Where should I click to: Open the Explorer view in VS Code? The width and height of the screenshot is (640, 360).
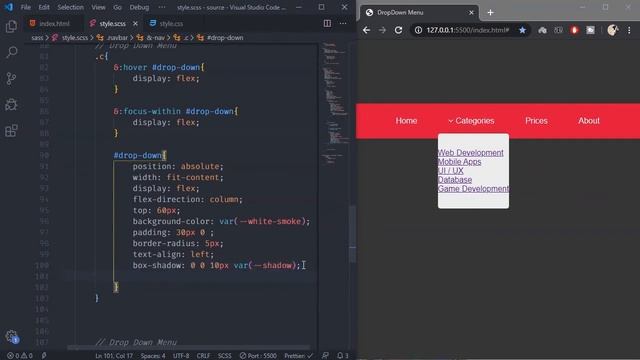tap(11, 27)
